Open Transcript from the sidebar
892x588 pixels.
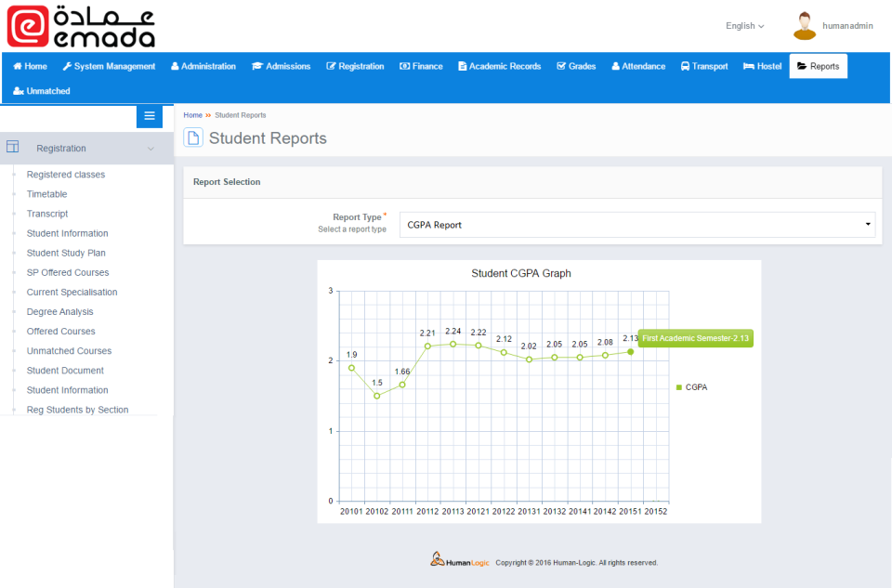click(x=46, y=214)
